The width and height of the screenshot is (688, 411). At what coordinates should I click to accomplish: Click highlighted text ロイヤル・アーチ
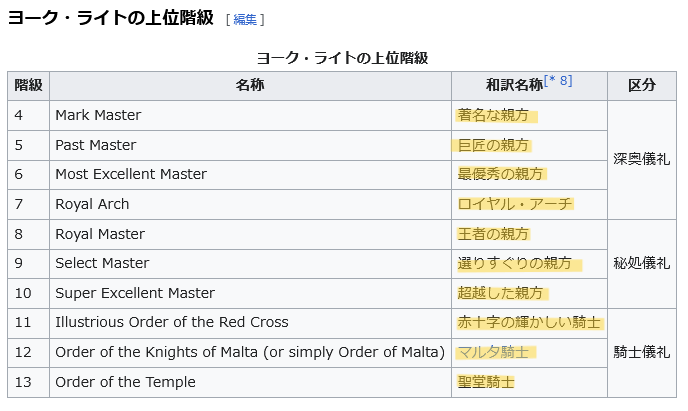(x=515, y=204)
